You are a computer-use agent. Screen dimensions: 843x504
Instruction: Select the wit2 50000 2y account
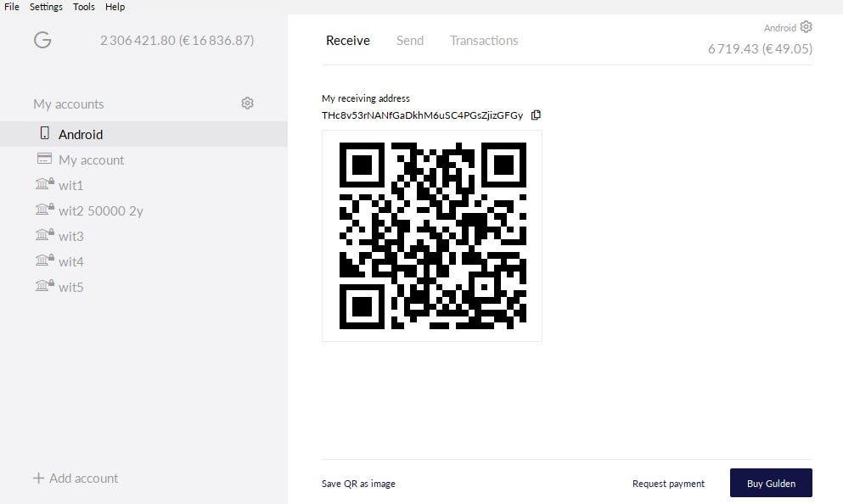101,210
